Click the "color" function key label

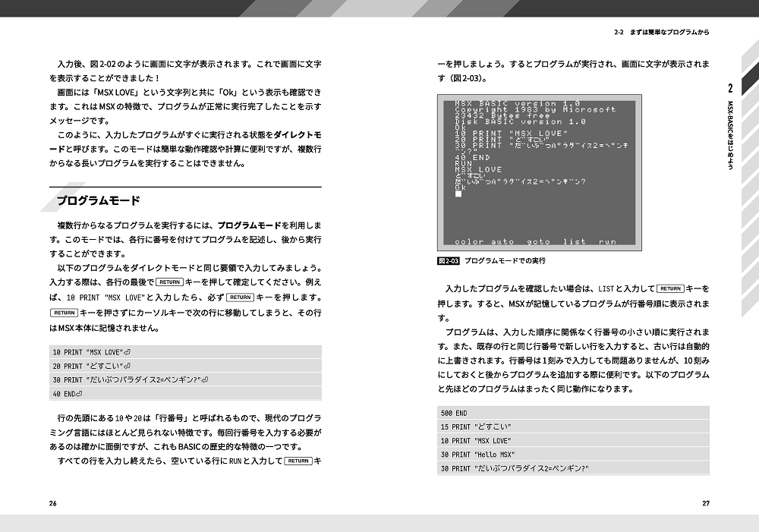click(x=469, y=241)
